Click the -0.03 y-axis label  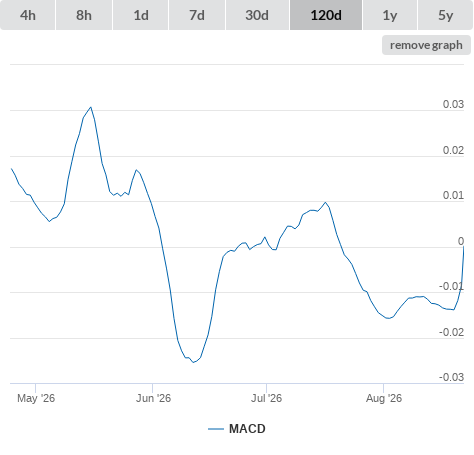click(451, 377)
